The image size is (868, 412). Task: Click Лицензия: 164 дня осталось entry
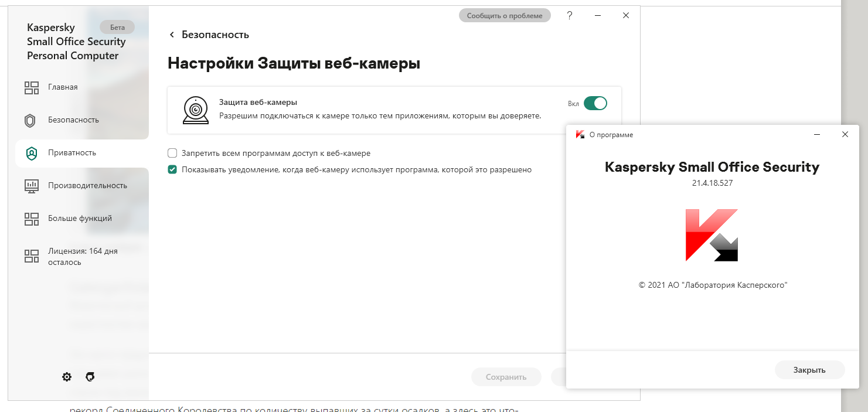click(x=82, y=256)
